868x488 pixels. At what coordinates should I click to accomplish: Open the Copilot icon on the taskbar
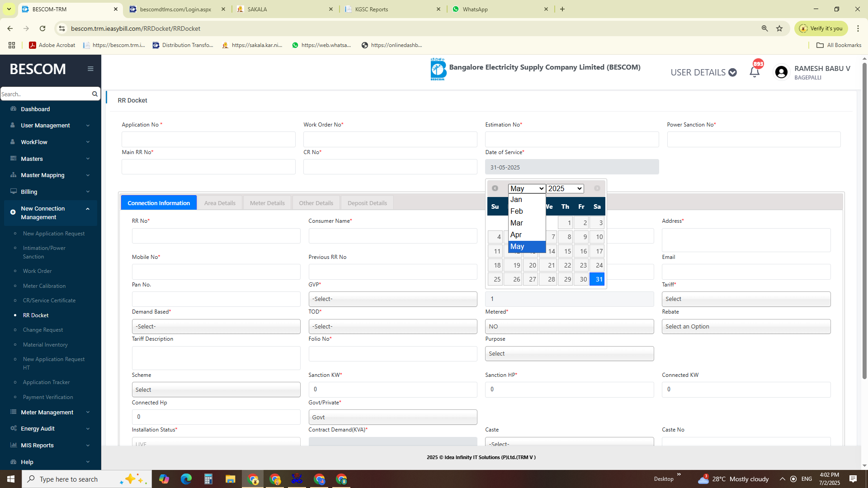pyautogui.click(x=164, y=479)
